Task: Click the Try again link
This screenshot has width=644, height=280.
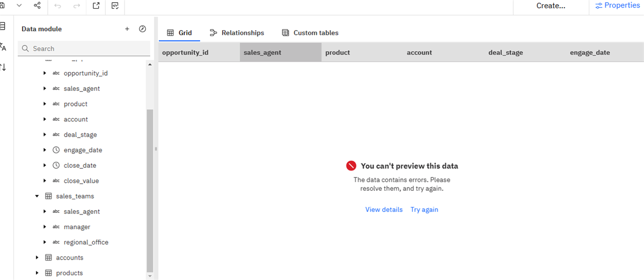Action: [424, 210]
